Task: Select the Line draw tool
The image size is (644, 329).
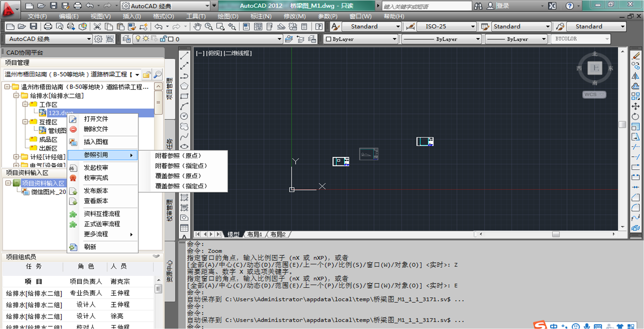Action: (x=184, y=55)
